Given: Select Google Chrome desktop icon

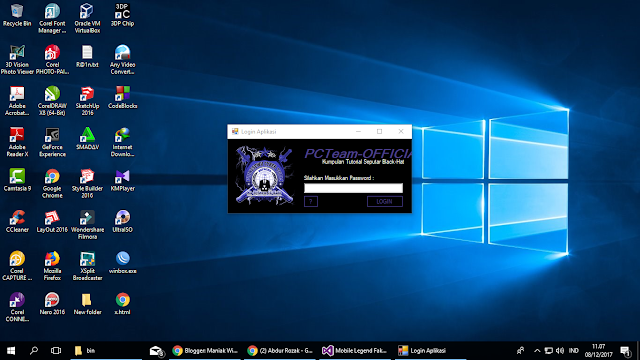Looking at the screenshot, I should [52, 183].
